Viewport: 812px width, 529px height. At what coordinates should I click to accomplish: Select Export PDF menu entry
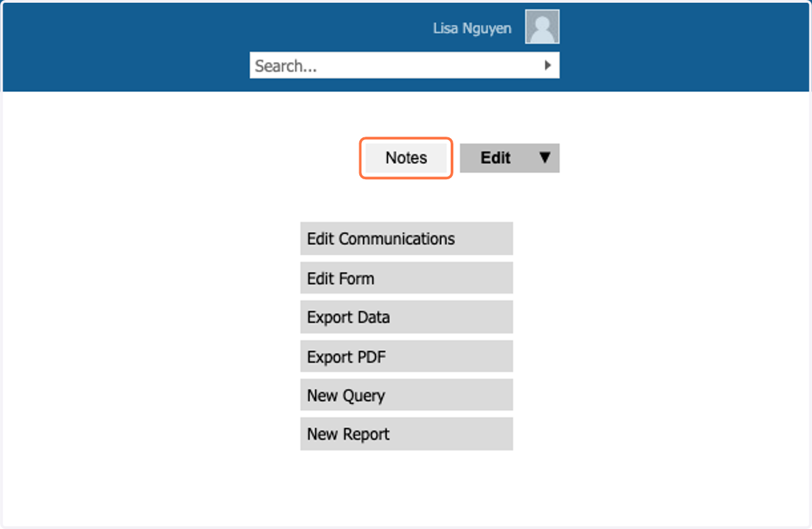point(407,356)
